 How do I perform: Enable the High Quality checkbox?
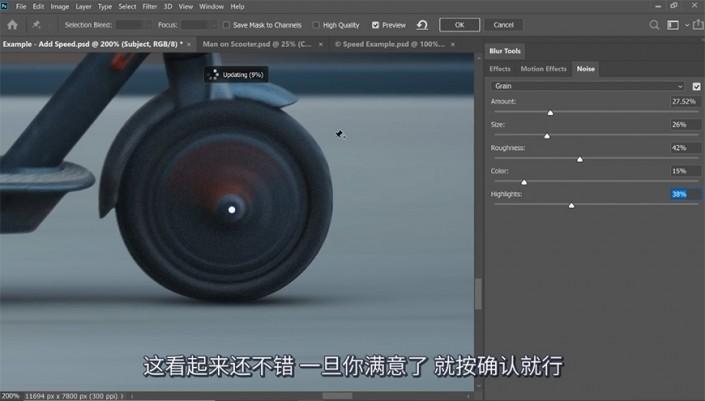pyautogui.click(x=316, y=25)
